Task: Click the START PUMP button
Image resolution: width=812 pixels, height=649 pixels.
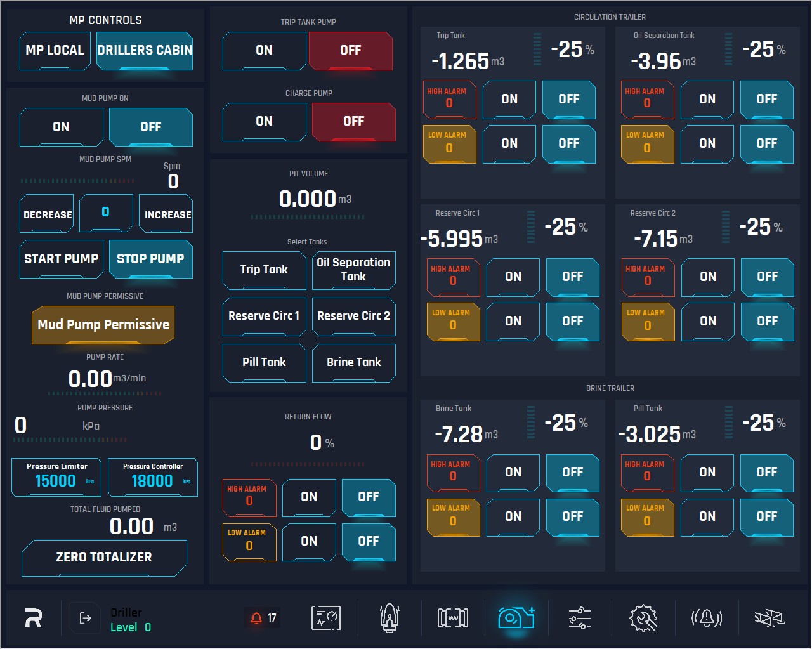Action: pos(61,259)
